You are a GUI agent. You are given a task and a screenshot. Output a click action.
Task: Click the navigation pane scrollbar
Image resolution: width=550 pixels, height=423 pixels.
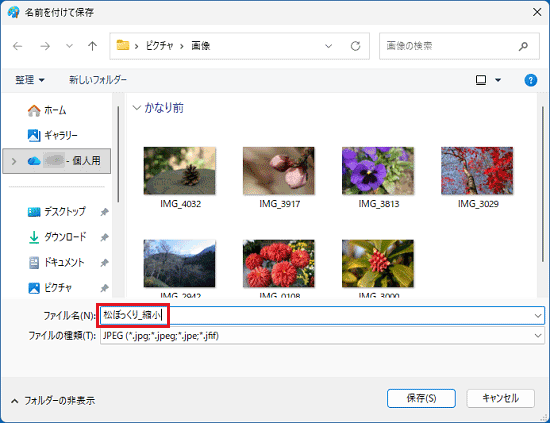point(118,154)
